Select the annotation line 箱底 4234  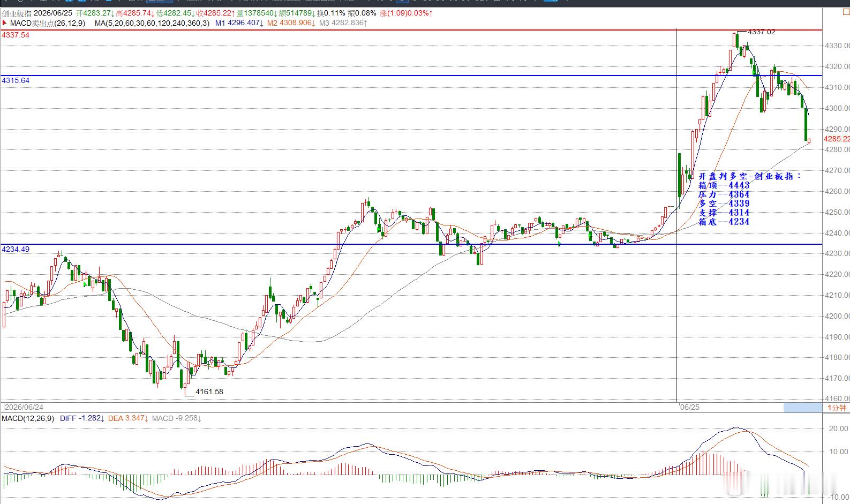point(724,222)
